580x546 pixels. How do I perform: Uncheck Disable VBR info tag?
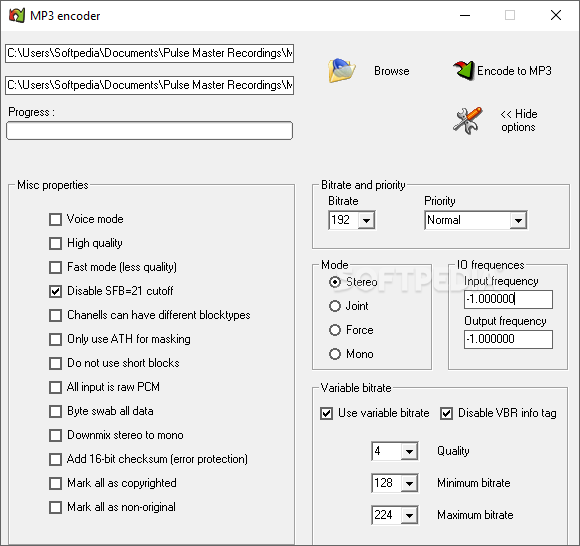446,413
